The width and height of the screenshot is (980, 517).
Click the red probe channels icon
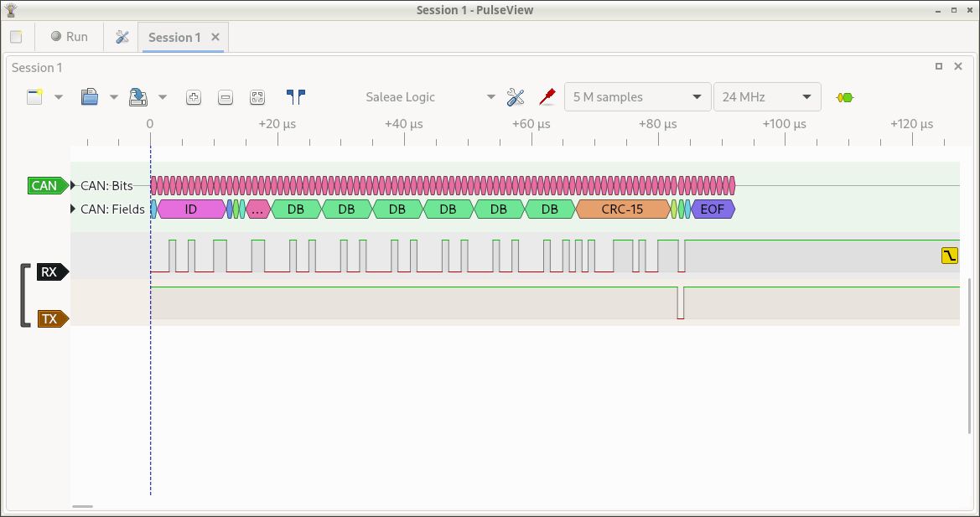[x=547, y=97]
